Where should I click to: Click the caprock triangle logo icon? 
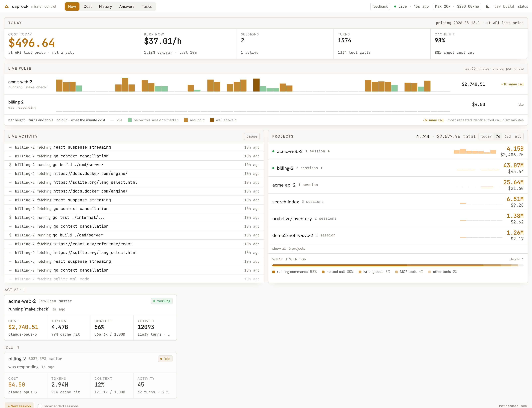[7, 6]
